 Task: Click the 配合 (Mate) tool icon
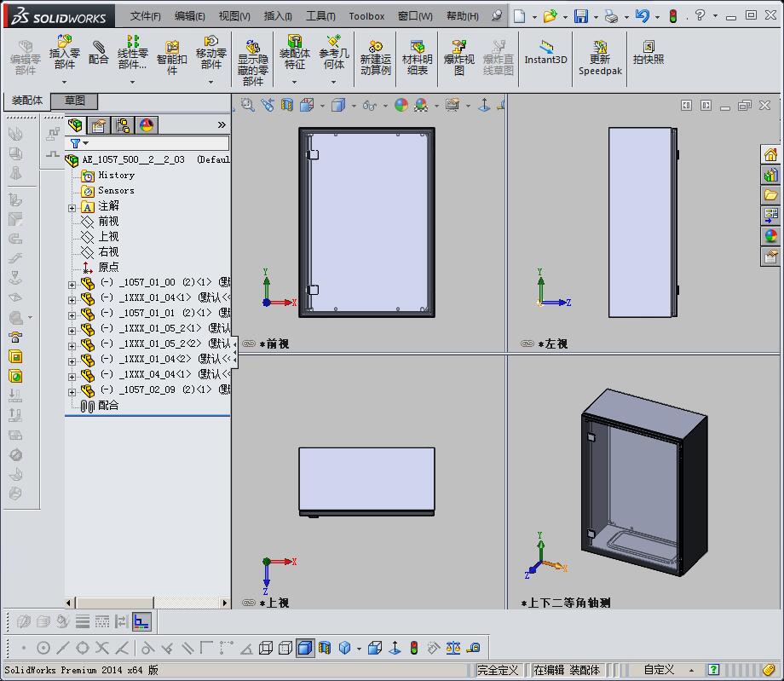(99, 53)
